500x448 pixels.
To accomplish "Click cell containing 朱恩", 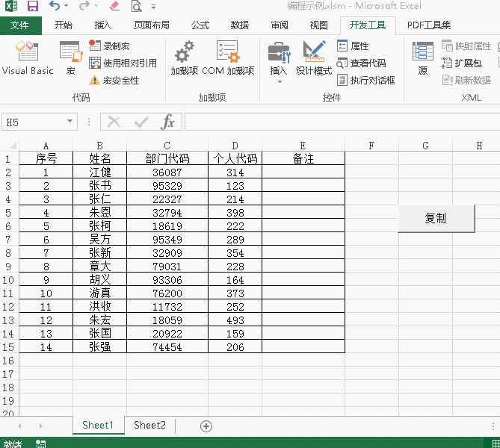I will pos(99,212).
